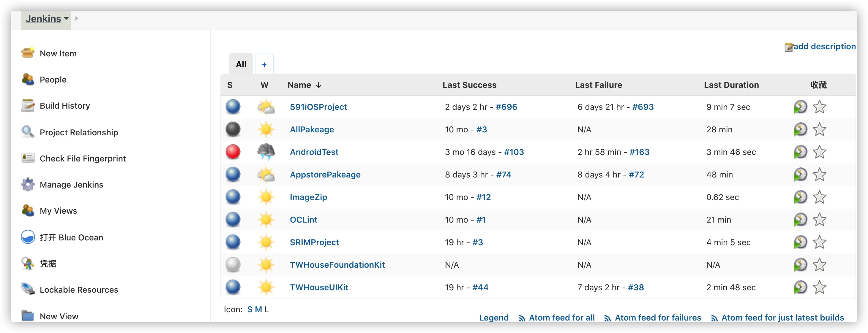The height and width of the screenshot is (333, 868).
Task: Star the ImageZip job as favorite
Action: 819,197
